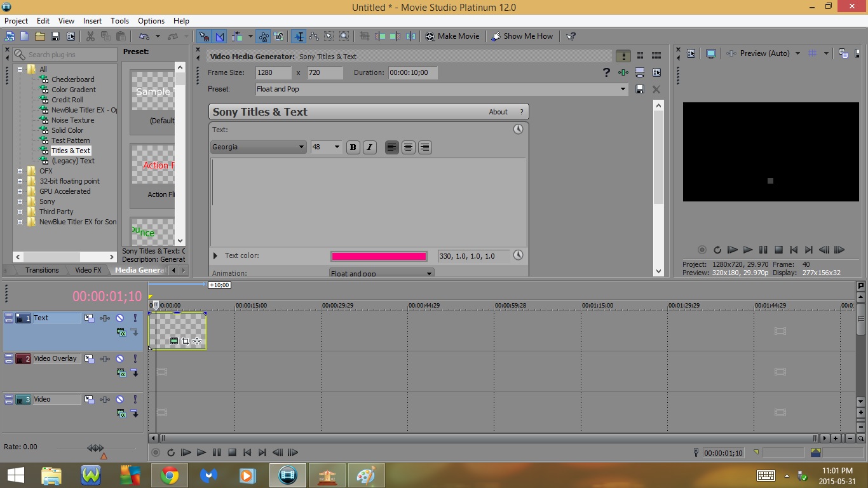This screenshot has height=488, width=868.
Task: Open Track Motion on the Video track
Action: coord(89,400)
